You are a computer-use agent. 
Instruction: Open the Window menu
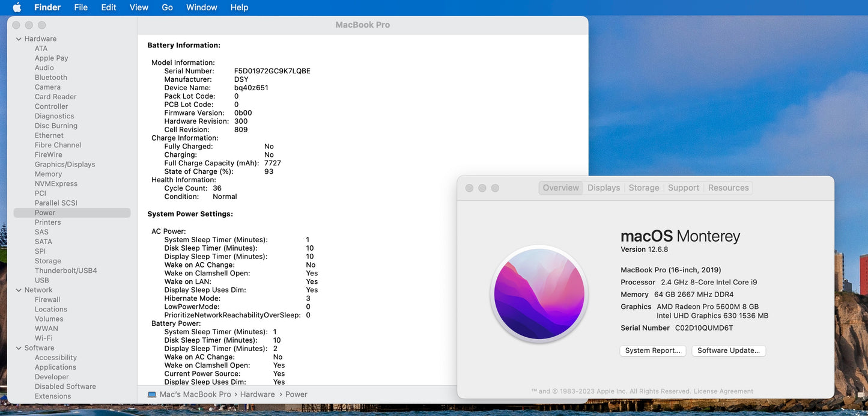pos(201,7)
